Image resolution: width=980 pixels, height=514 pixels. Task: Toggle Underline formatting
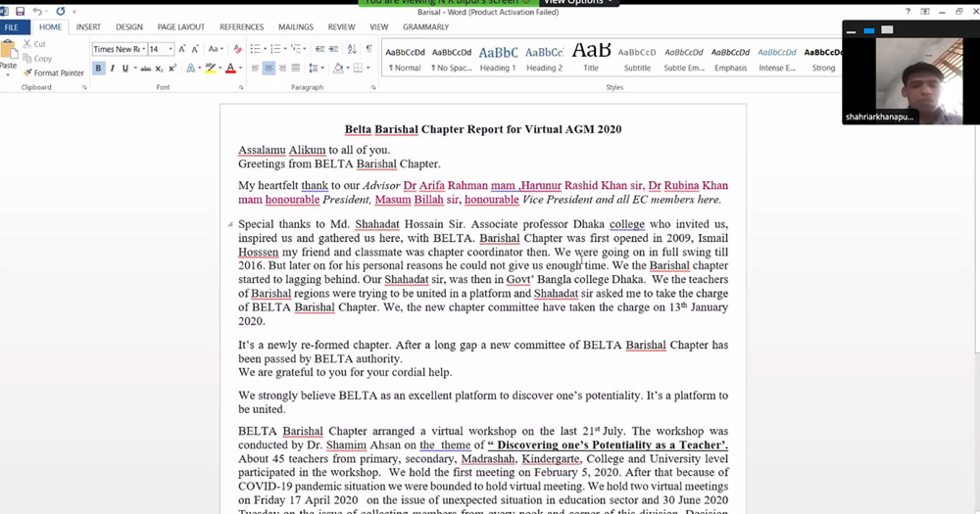tap(125, 69)
